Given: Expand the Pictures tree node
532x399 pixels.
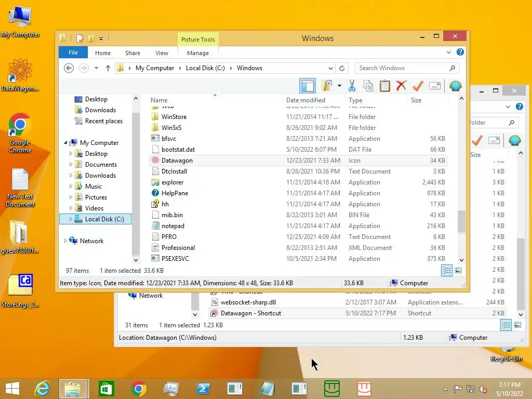Looking at the screenshot, I should (71, 197).
